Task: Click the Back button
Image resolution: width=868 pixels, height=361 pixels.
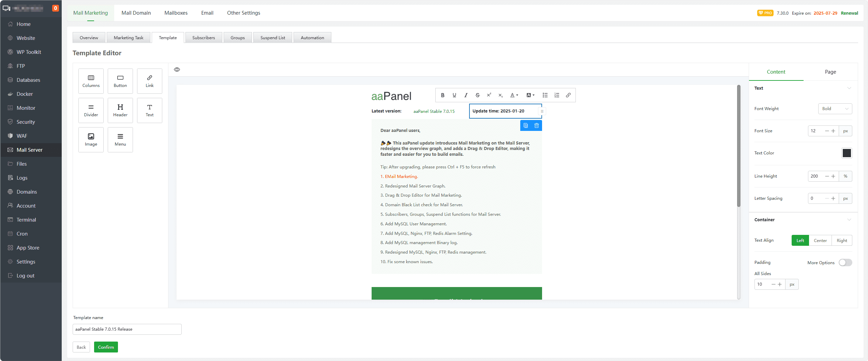Action: (x=81, y=347)
